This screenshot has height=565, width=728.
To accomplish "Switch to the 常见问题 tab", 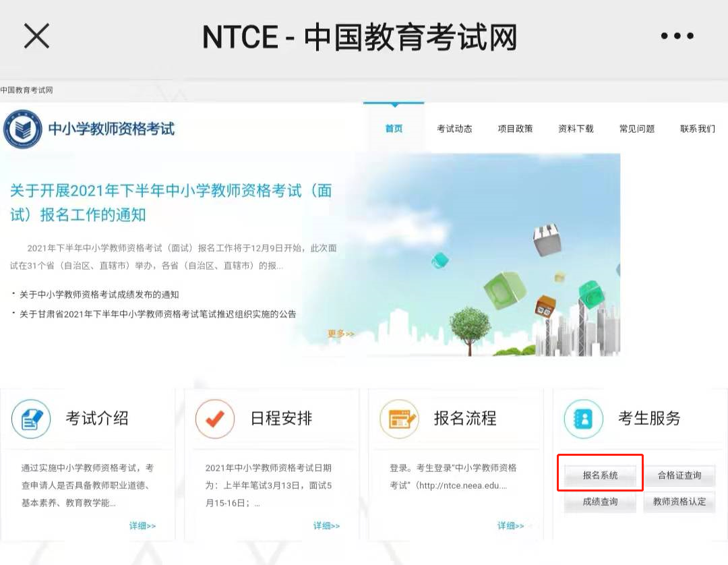I will click(x=636, y=129).
